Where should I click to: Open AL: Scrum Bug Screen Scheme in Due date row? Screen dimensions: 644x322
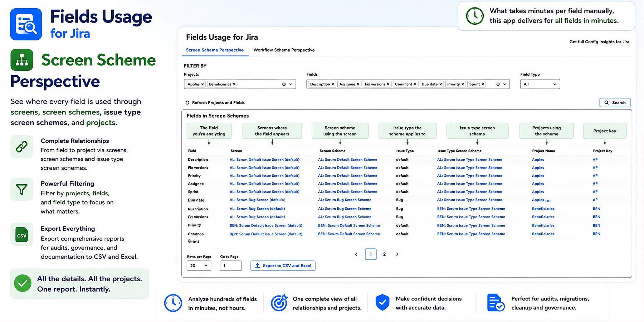(x=345, y=200)
